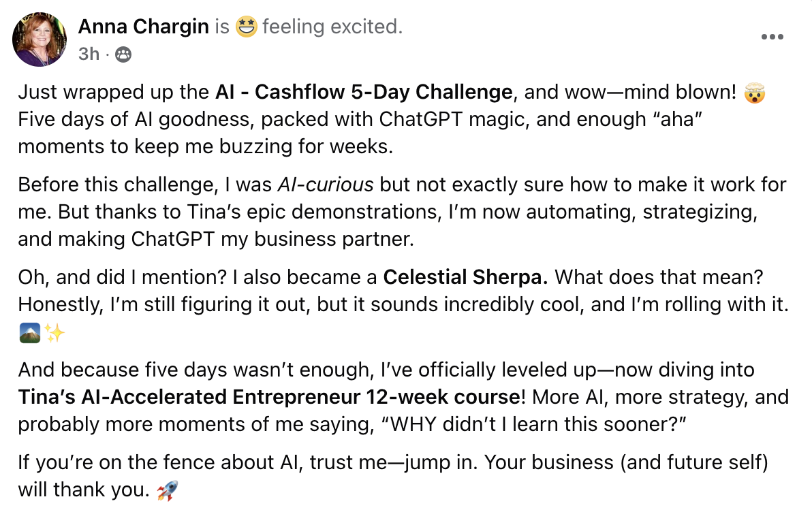Open Anna Chargin's profile name link

[144, 27]
